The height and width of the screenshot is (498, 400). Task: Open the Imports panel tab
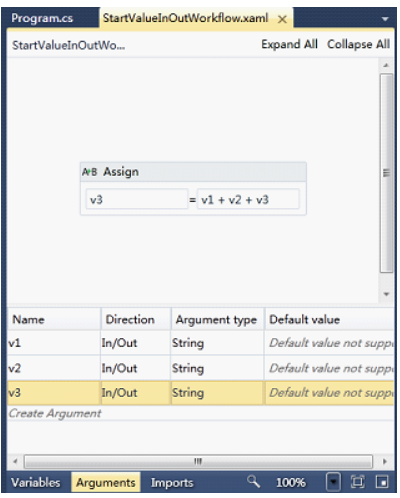pyautogui.click(x=172, y=482)
